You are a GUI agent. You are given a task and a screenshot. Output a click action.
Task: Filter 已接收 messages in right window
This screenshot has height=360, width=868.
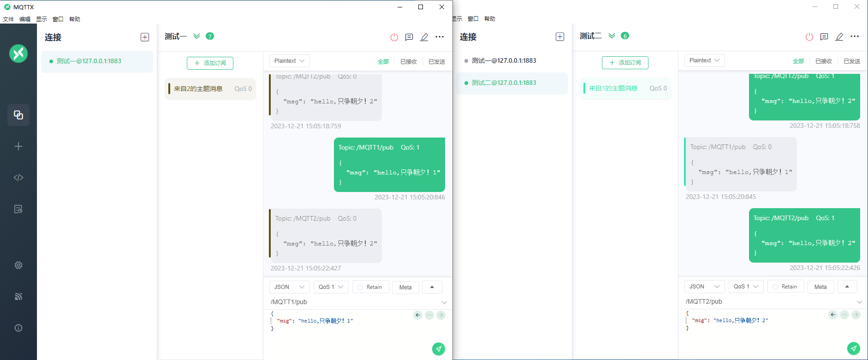(x=824, y=61)
